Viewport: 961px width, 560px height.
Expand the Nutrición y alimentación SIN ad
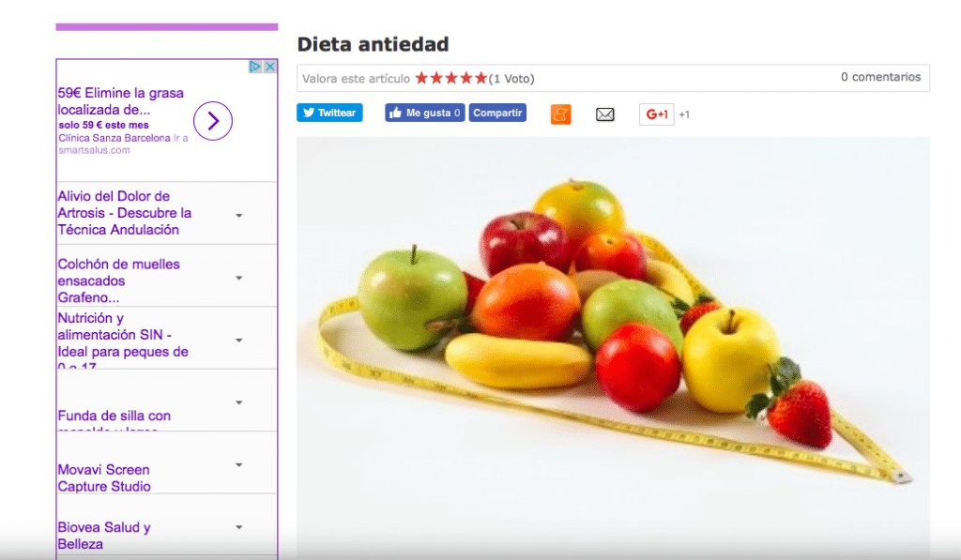tap(239, 341)
